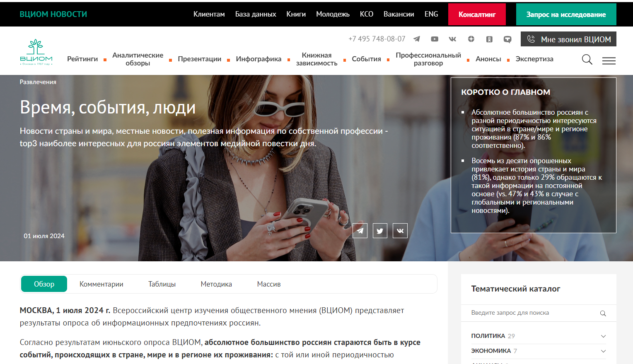Open the Инфографика menu item
Viewport: 633px width, 364px height.
click(x=259, y=59)
